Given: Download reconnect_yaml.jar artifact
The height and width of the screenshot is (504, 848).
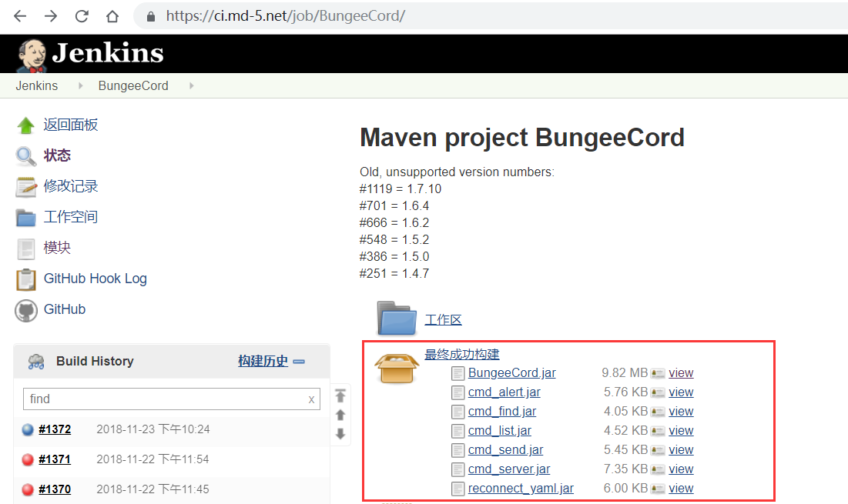Looking at the screenshot, I should click(521, 489).
